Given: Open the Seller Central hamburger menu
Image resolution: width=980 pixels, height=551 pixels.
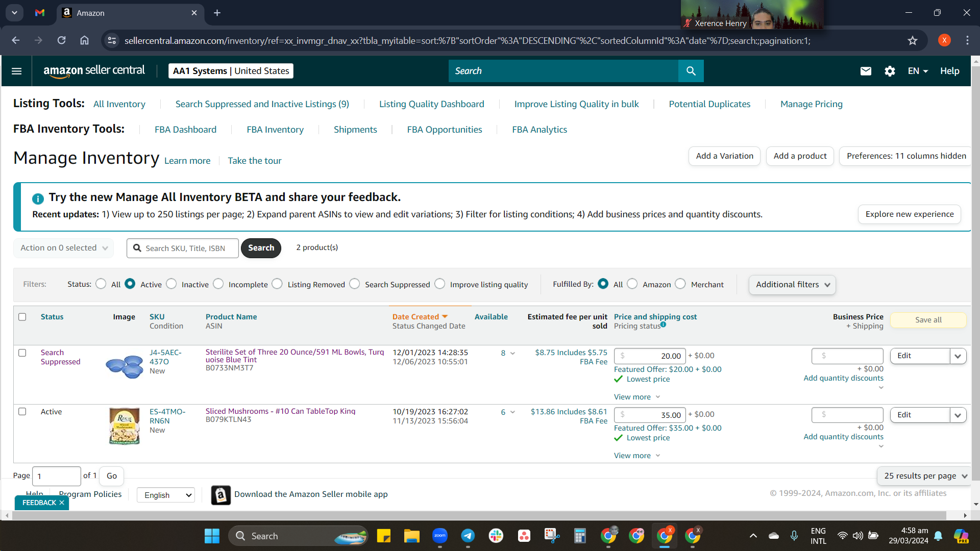Looking at the screenshot, I should point(16,71).
